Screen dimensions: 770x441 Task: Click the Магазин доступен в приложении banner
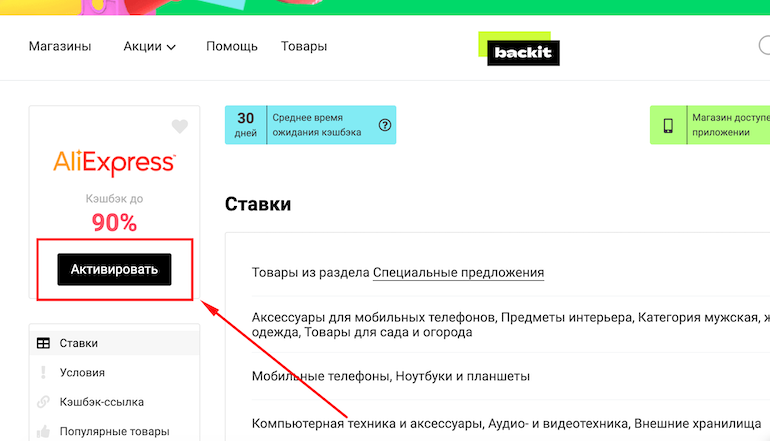(710, 125)
